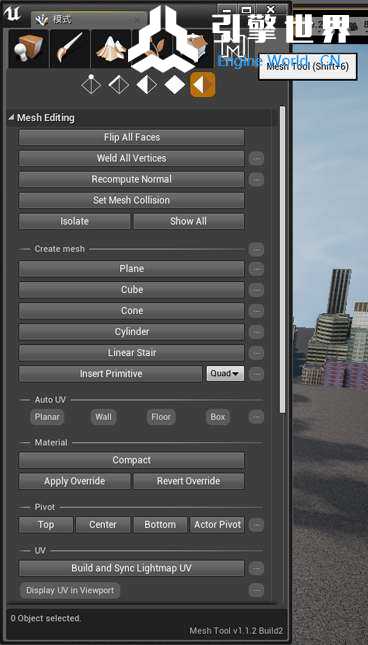Screen dimensions: 368x645
Task: Click Insert Primitive button
Action: pyautogui.click(x=111, y=374)
